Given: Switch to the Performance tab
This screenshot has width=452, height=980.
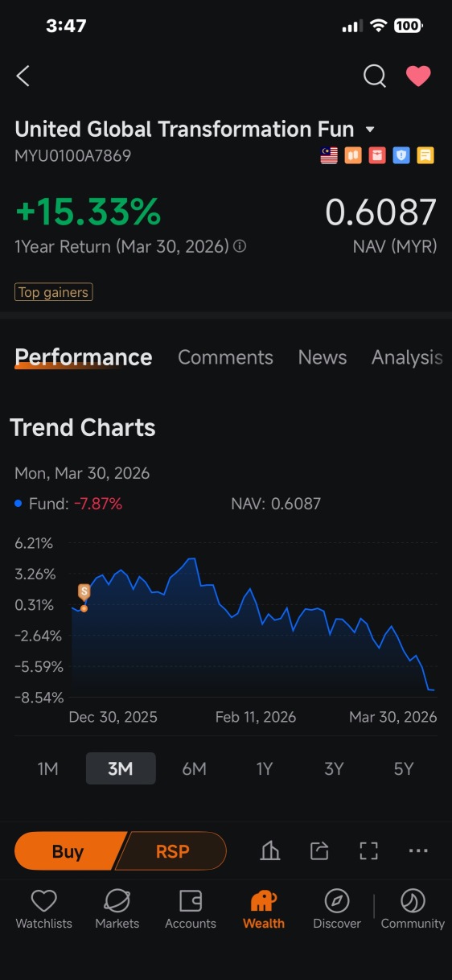Looking at the screenshot, I should pos(84,357).
